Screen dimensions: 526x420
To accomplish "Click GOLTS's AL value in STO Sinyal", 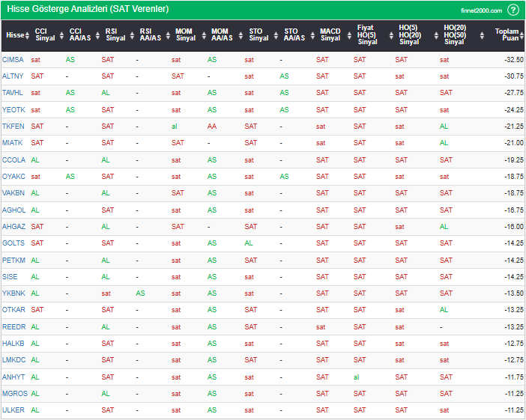I will click(x=249, y=243).
